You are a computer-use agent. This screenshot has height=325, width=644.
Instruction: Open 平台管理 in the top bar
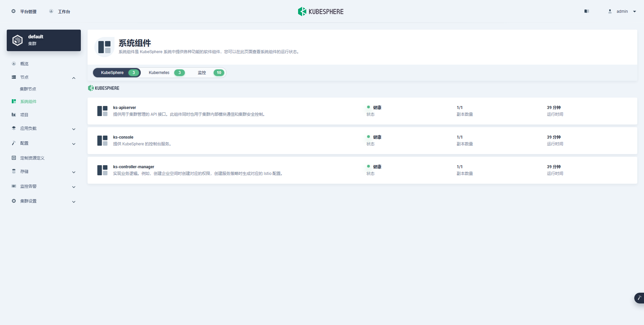[x=28, y=11]
